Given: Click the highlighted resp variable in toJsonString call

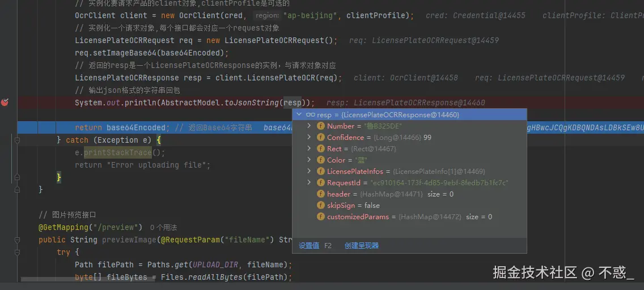Looking at the screenshot, I should pyautogui.click(x=292, y=103).
